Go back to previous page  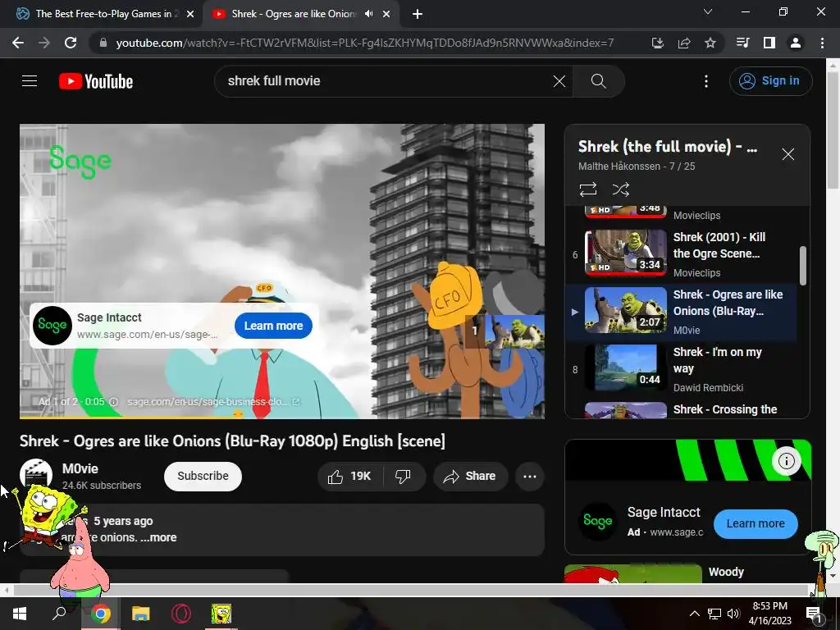click(18, 43)
